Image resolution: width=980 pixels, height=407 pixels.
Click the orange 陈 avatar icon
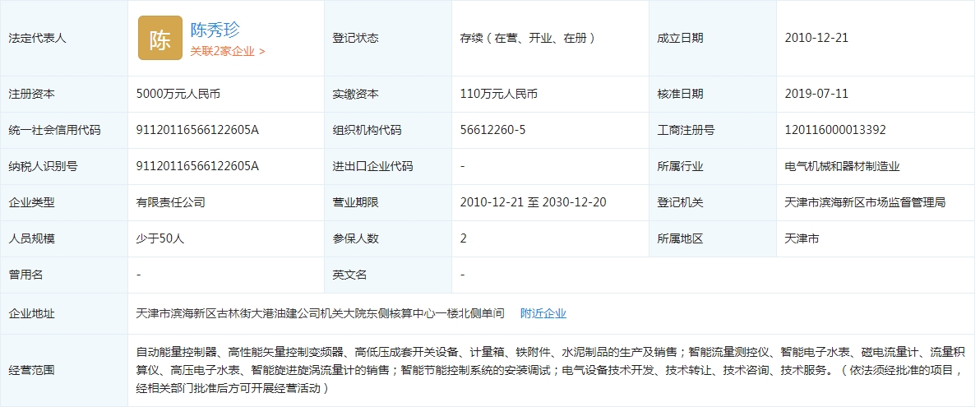(159, 38)
